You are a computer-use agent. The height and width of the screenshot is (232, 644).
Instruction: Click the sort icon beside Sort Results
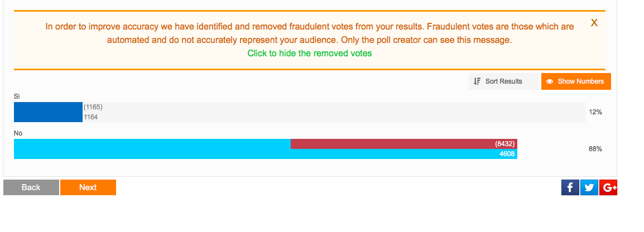pyautogui.click(x=477, y=81)
